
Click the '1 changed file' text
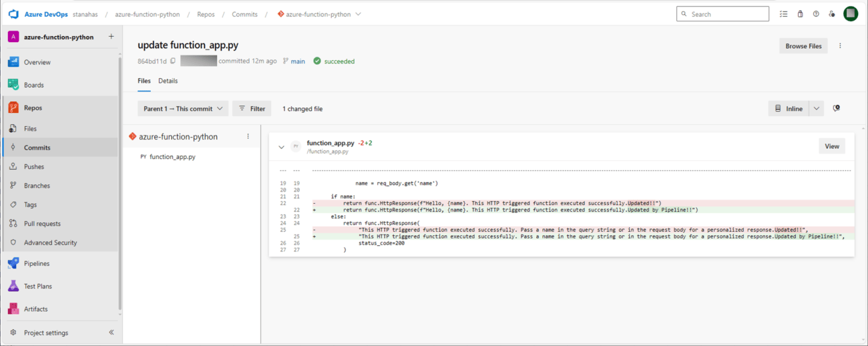click(x=302, y=108)
